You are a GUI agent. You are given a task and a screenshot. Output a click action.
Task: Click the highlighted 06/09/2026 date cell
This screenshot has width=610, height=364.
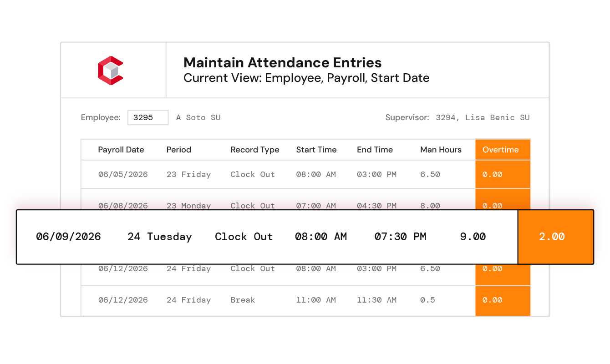point(68,237)
